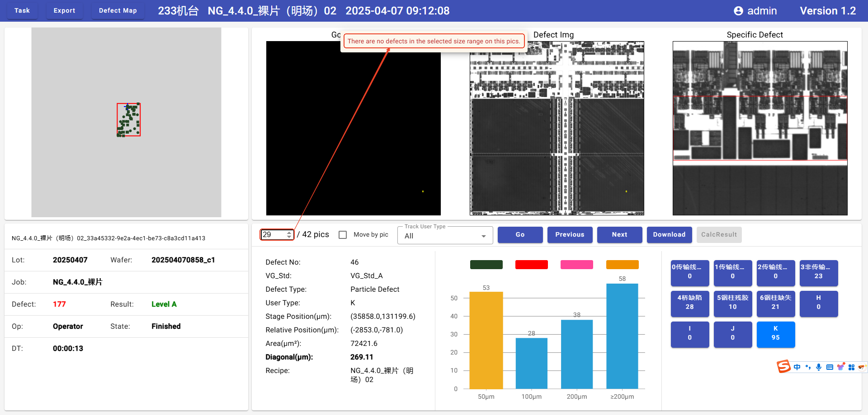868x415 pixels.
Task: Click the IME microphone voice input icon
Action: pyautogui.click(x=819, y=367)
